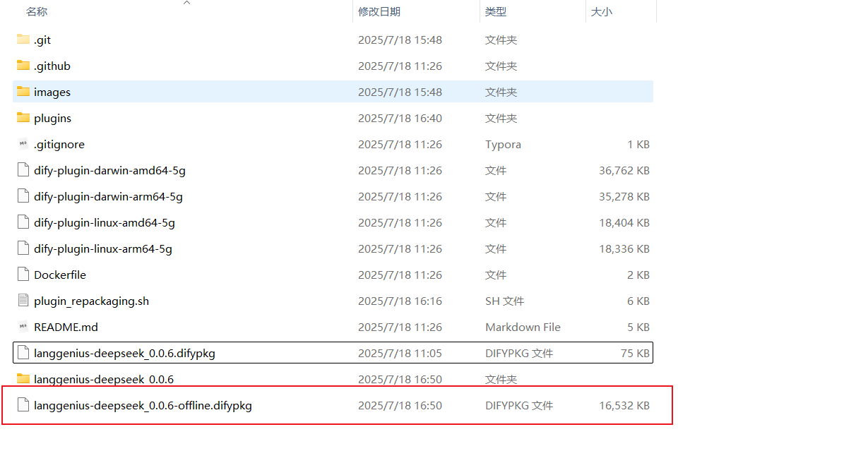Click the plugins folder icon
Image resolution: width=868 pixels, height=451 pixels.
(23, 118)
